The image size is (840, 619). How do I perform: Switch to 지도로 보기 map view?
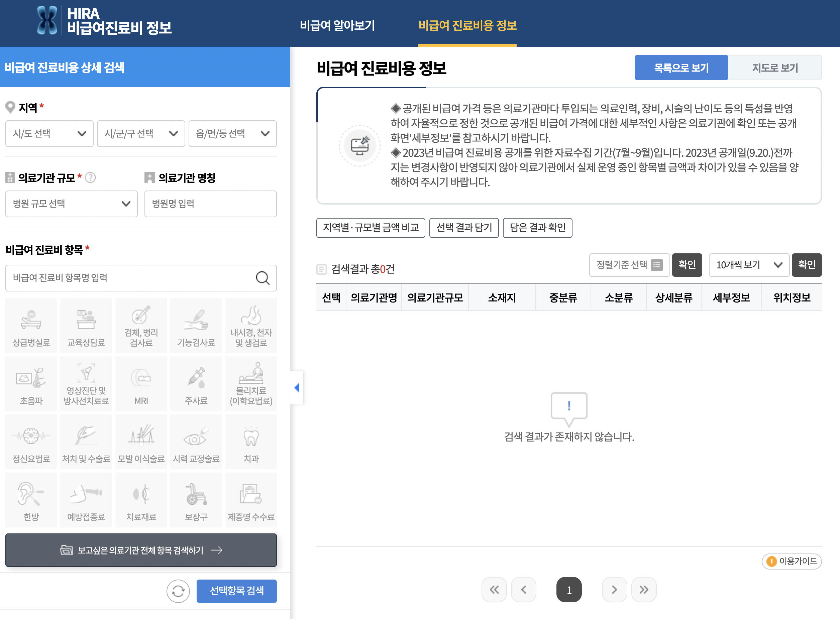774,68
